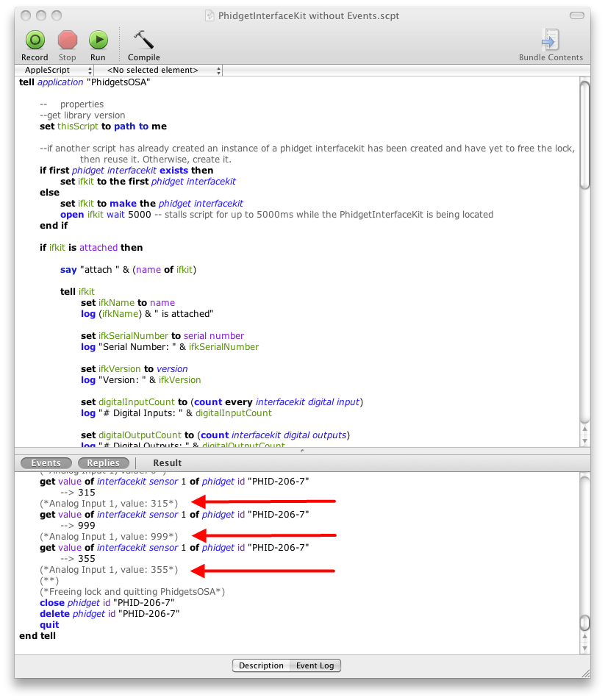The image size is (605, 700).
Task: Click the event log scroll up arrow
Action: [x=584, y=636]
